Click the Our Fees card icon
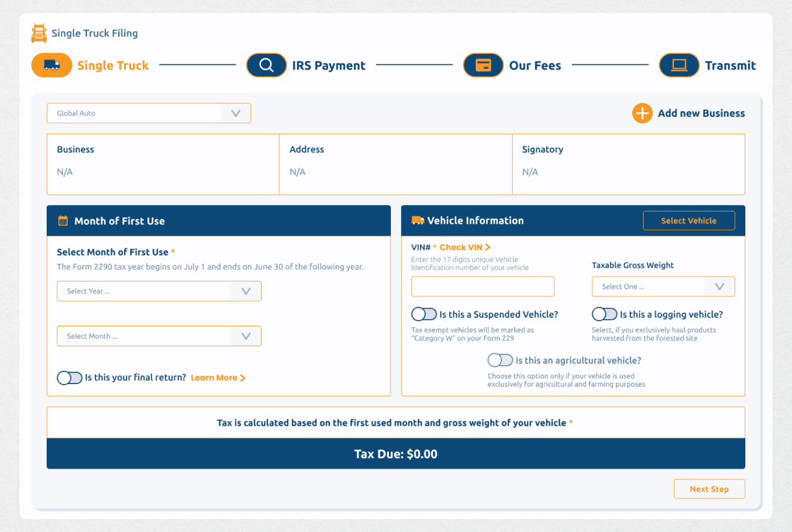This screenshot has width=792, height=532. click(x=483, y=66)
